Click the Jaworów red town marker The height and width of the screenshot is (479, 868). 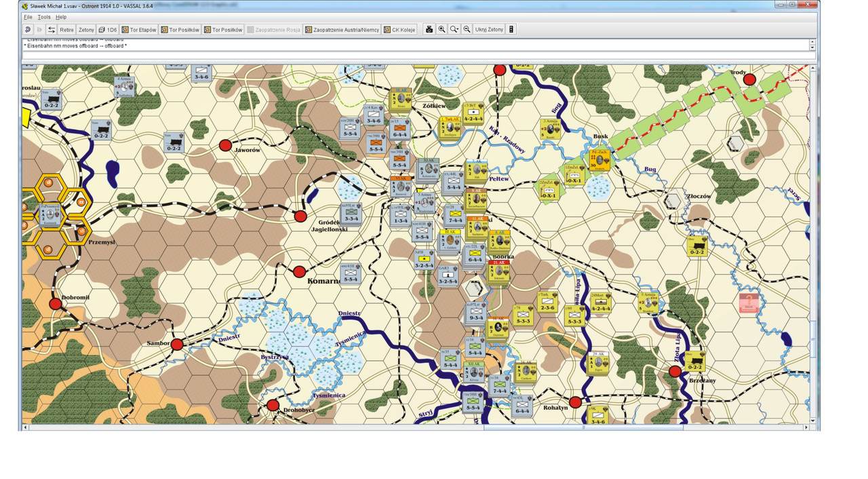pos(225,145)
